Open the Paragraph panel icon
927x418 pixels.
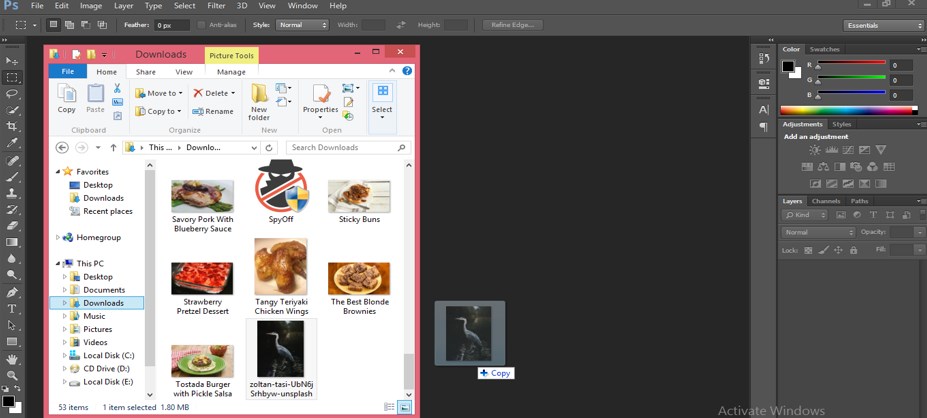[764, 127]
